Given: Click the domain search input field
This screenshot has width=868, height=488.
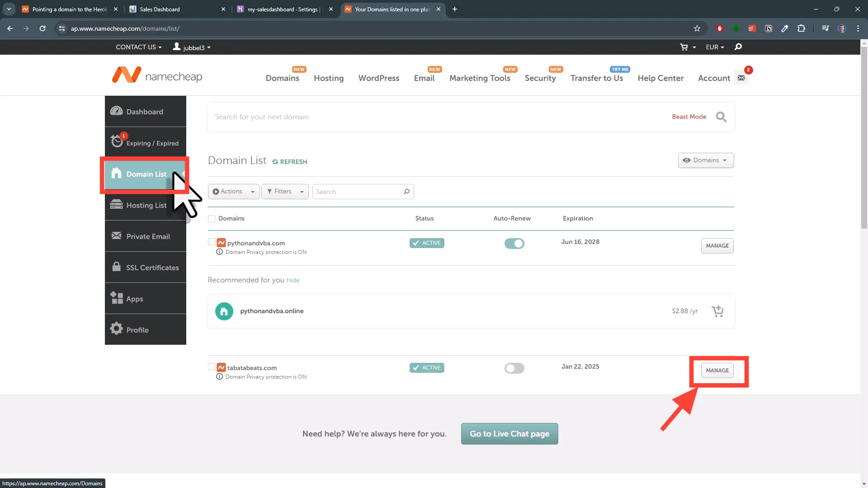Looking at the screenshot, I should coord(407,117).
